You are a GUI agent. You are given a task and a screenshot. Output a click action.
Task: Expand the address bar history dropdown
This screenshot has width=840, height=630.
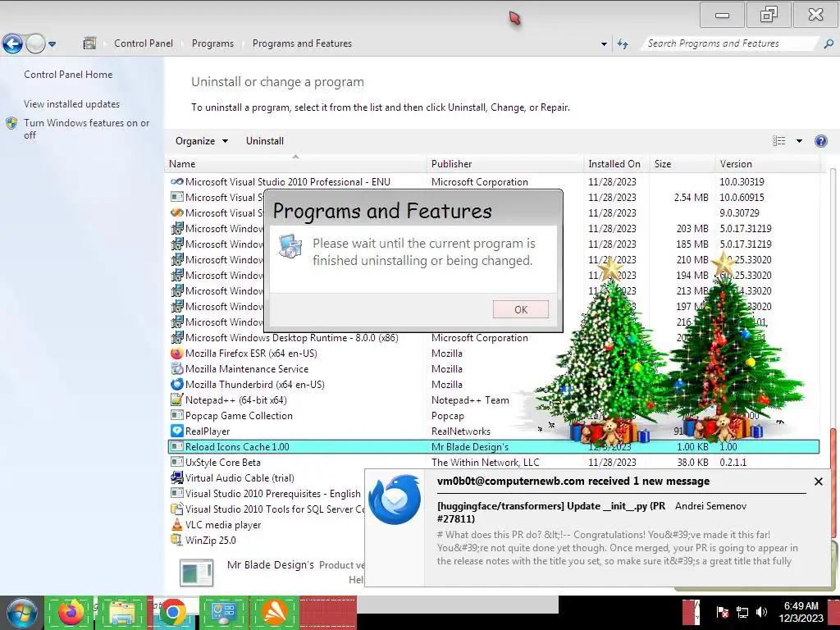click(x=604, y=44)
